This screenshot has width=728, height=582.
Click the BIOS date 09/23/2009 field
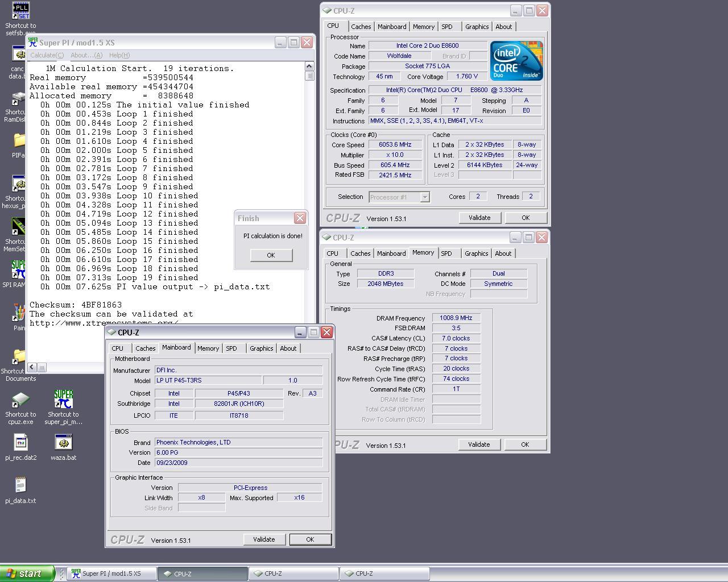pos(238,463)
